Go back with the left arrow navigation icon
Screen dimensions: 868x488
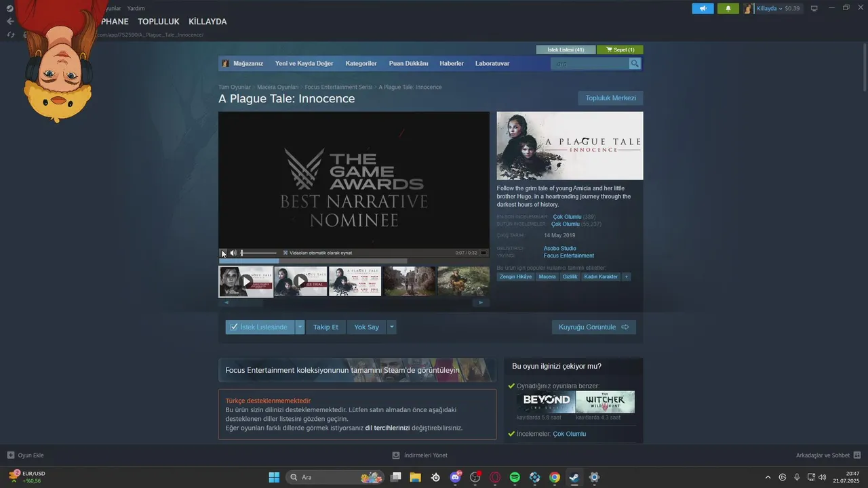pyautogui.click(x=9, y=22)
